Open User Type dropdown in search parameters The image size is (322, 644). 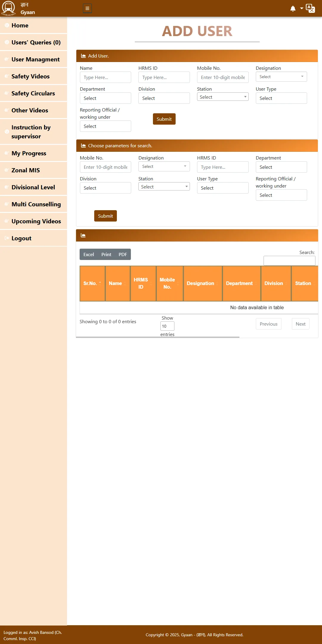click(223, 188)
